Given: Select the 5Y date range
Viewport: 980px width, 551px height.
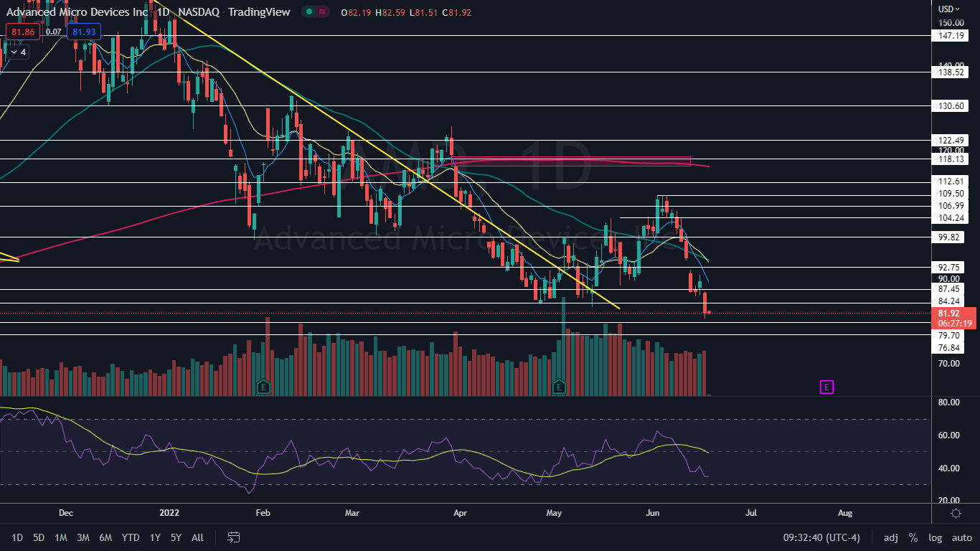Looking at the screenshot, I should 176,537.
